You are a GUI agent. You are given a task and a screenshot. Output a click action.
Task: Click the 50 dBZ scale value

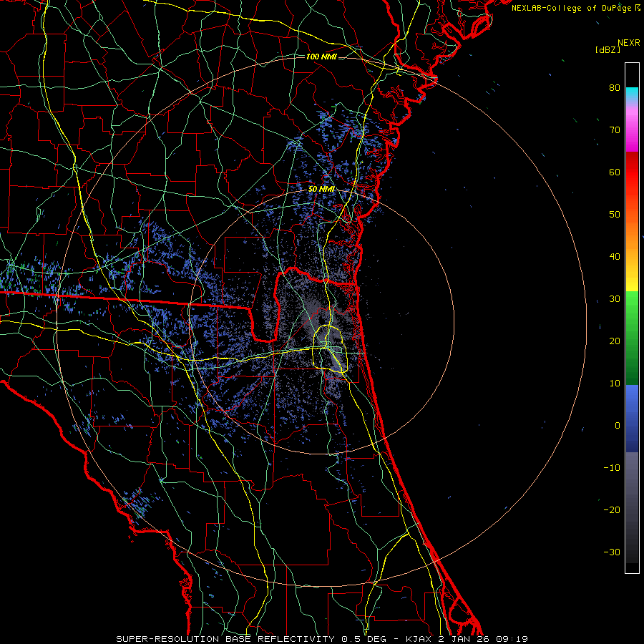pyautogui.click(x=615, y=215)
